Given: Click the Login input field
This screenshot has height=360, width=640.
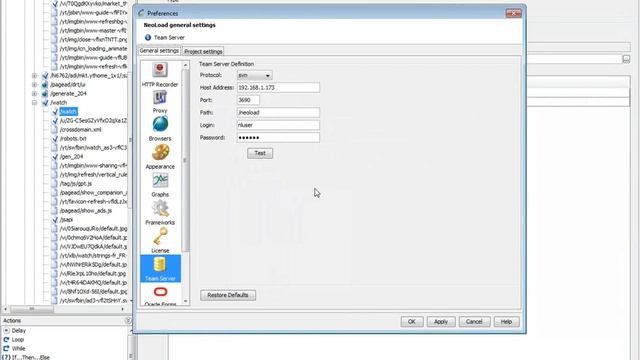Looking at the screenshot, I should coord(278,125).
